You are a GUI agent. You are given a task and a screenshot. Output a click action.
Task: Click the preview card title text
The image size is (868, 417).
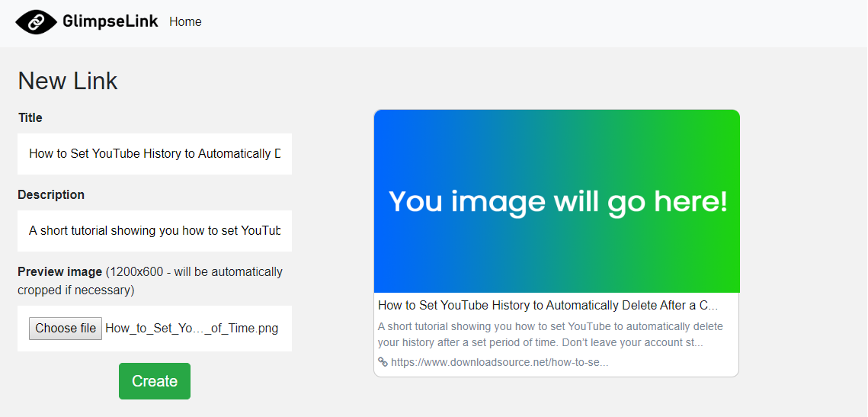click(x=548, y=305)
